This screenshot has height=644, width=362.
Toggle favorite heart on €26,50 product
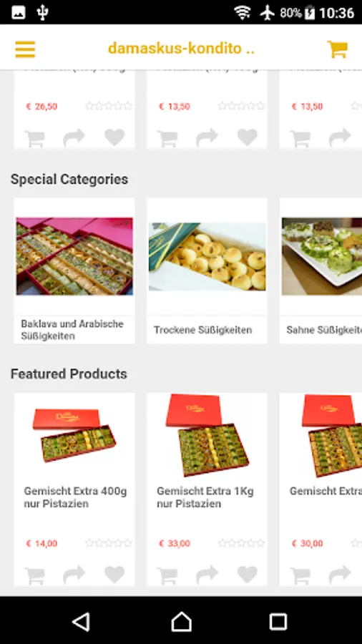[114, 137]
